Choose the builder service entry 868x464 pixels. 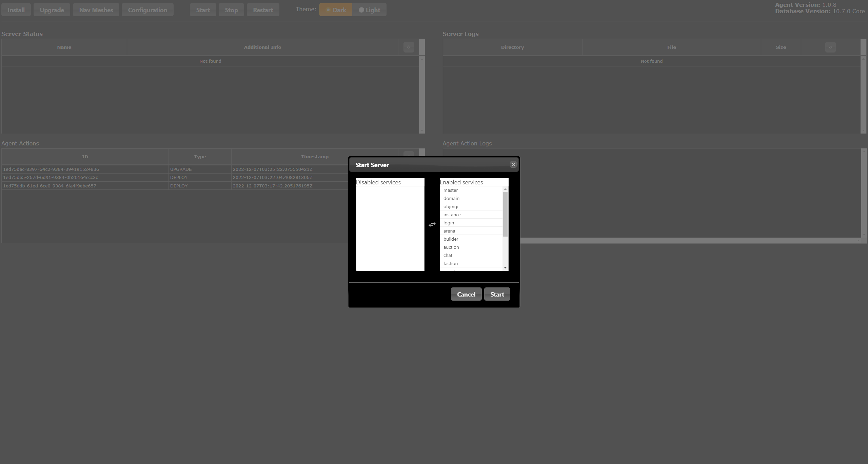tap(471, 239)
